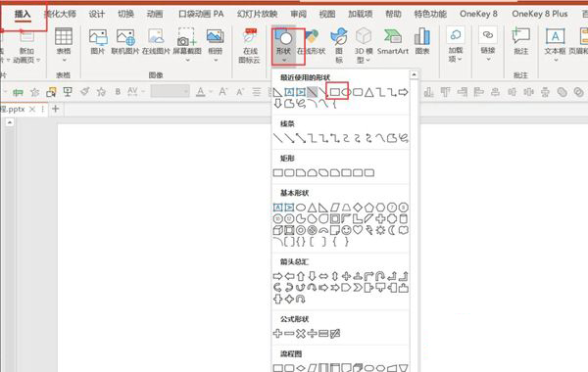Click the 链接 link icon
Viewport: 588px width, 372px height.
pyautogui.click(x=488, y=35)
